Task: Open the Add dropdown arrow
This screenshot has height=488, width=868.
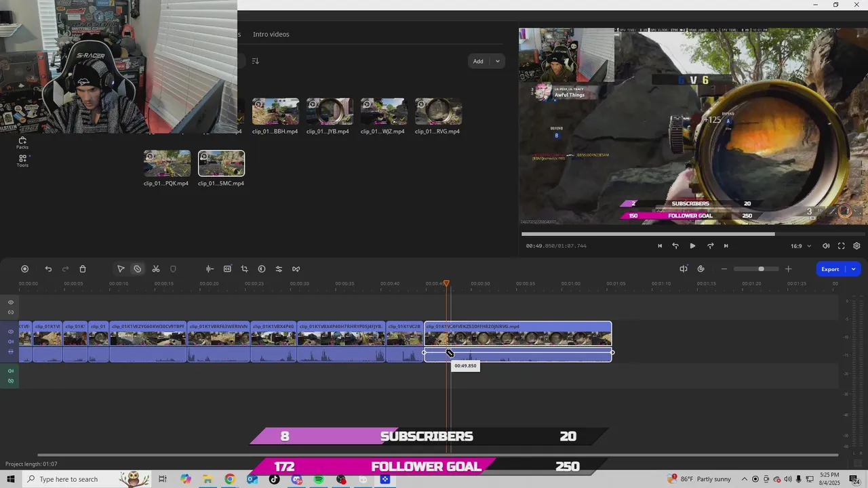Action: click(x=498, y=61)
